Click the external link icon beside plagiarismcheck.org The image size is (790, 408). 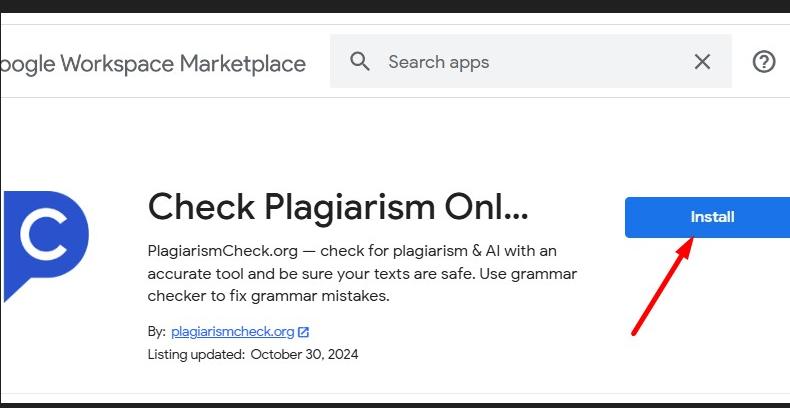click(x=303, y=332)
